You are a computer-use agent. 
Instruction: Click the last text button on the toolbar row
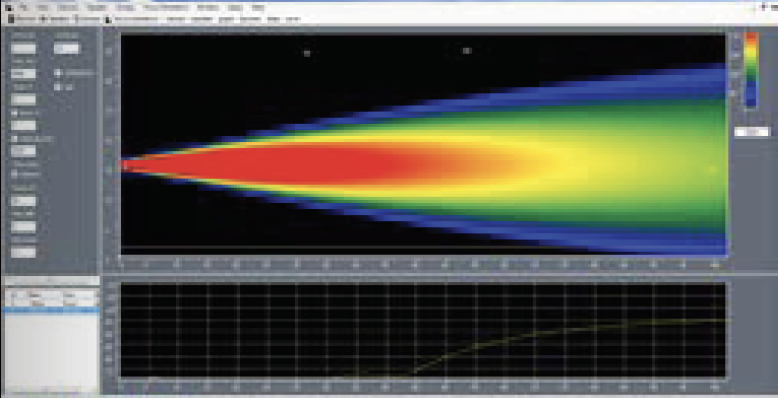point(293,19)
